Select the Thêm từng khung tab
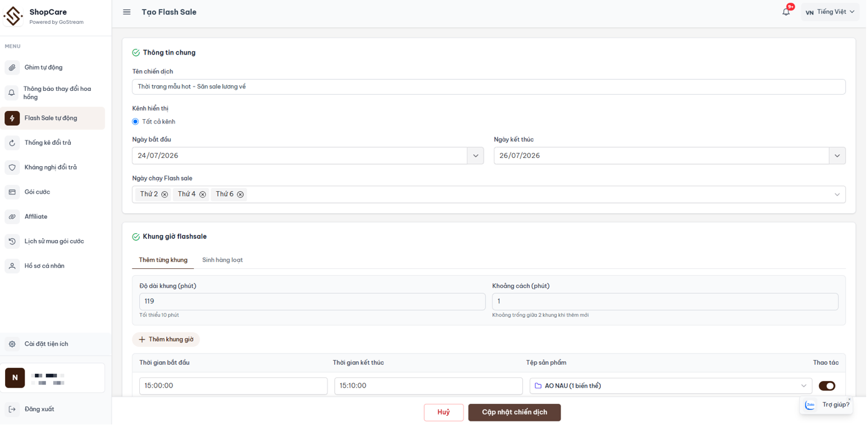Viewport: 868px width, 427px height. click(163, 260)
